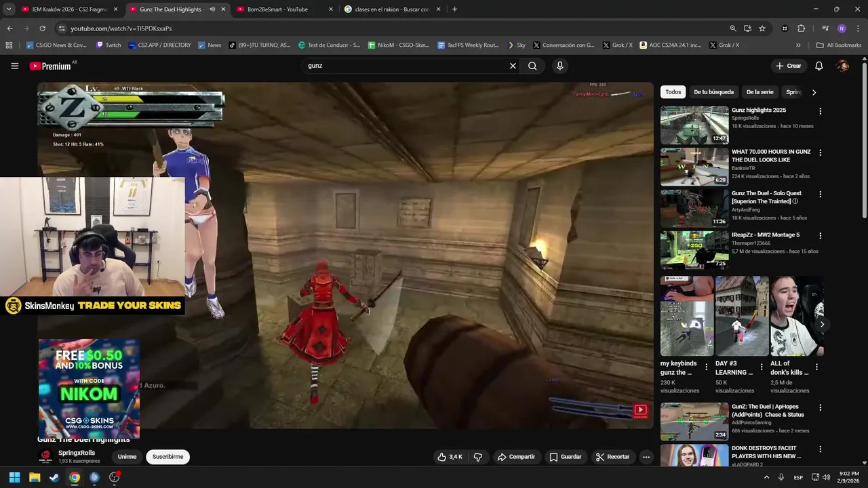Screen dimensions: 868x488
Task: Open the Crear button
Action: (789, 66)
